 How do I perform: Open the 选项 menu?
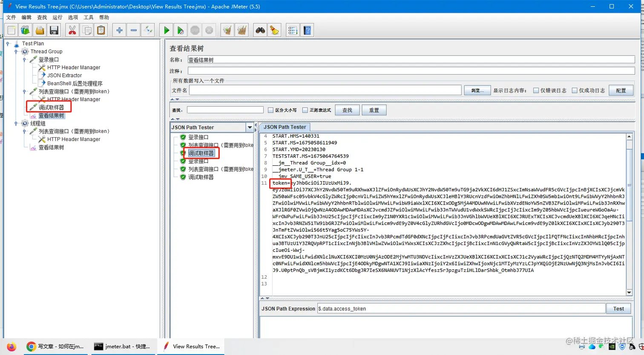(x=73, y=17)
